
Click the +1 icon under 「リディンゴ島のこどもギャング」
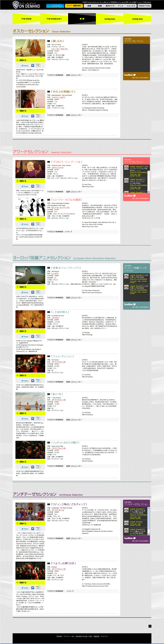point(38,529)
